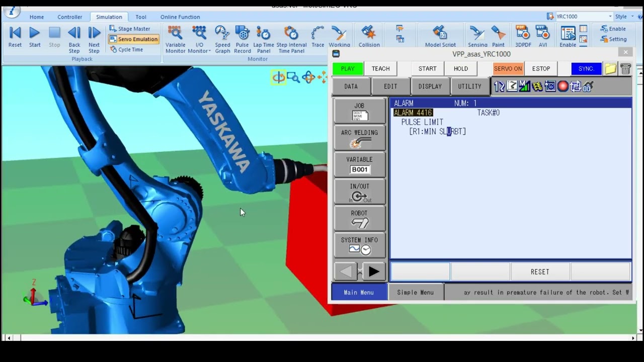Switch to the Controller tab
644x362 pixels.
pos(69,17)
